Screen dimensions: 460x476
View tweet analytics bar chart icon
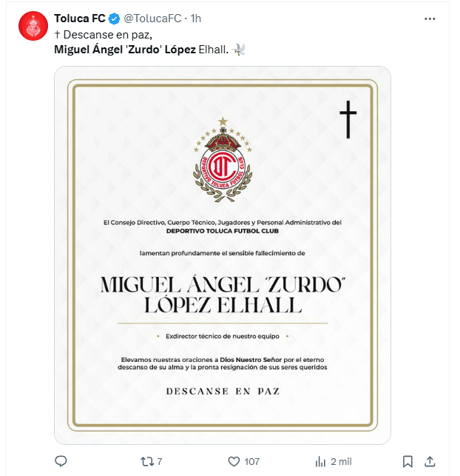(320, 462)
